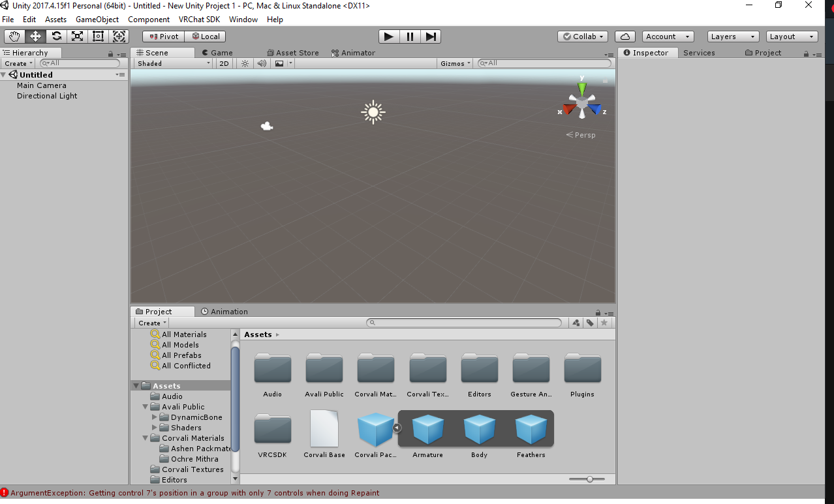Switch to the Animation tab
Screen dimensions: 834x504
(x=224, y=312)
